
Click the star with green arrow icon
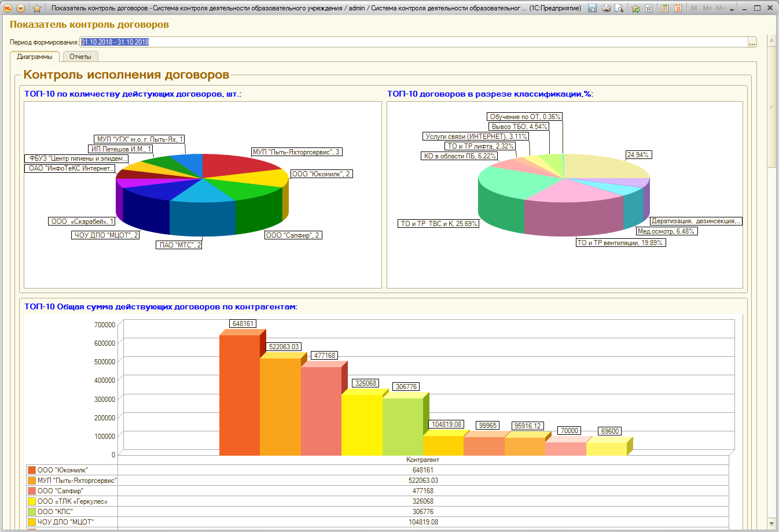point(635,8)
